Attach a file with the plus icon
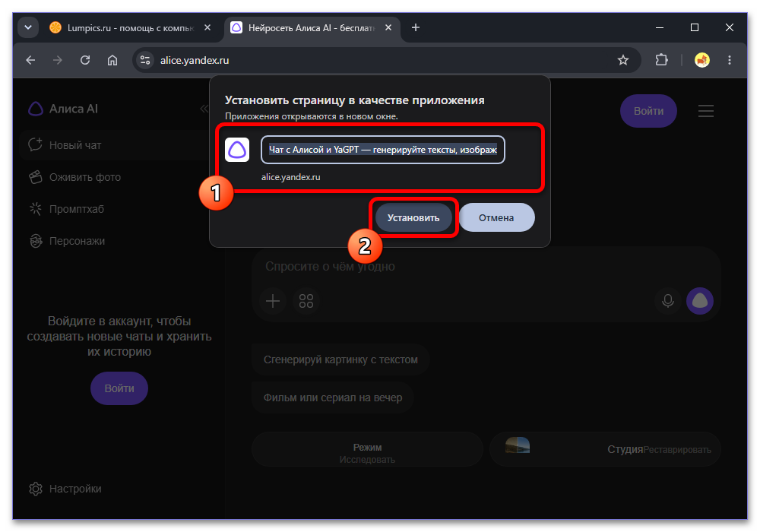Image resolution: width=760 pixels, height=532 pixels. 273,301
